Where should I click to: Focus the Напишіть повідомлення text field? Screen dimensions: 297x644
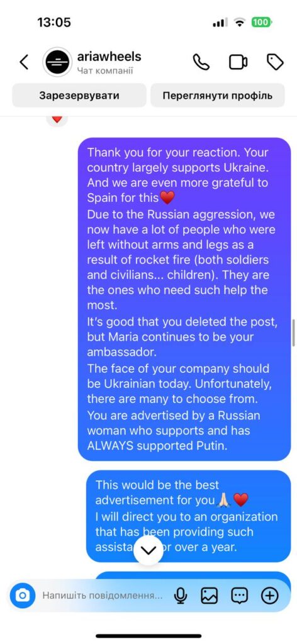[x=103, y=595]
